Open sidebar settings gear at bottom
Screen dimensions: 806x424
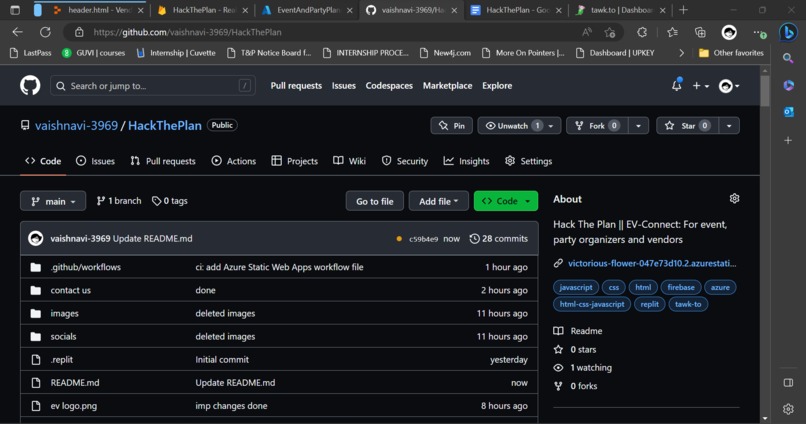(788, 409)
